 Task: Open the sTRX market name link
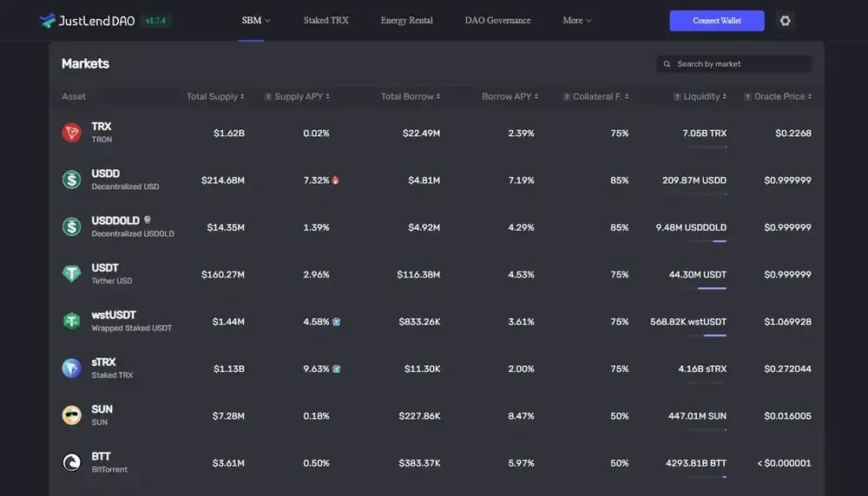coord(103,362)
